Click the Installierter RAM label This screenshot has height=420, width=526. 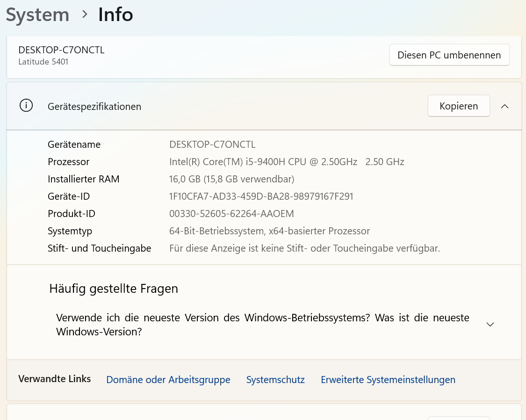coord(84,179)
